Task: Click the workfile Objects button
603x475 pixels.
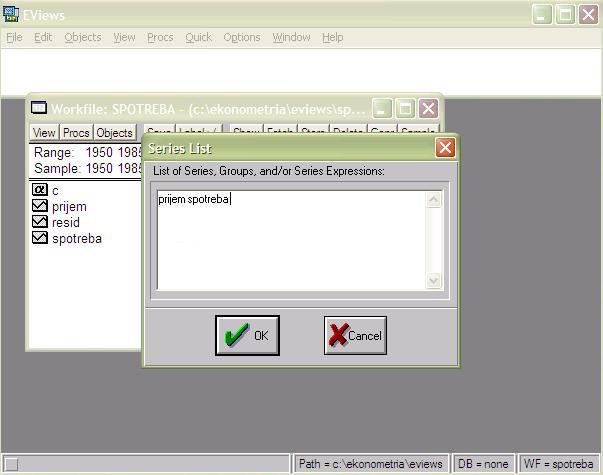Action: [x=114, y=133]
